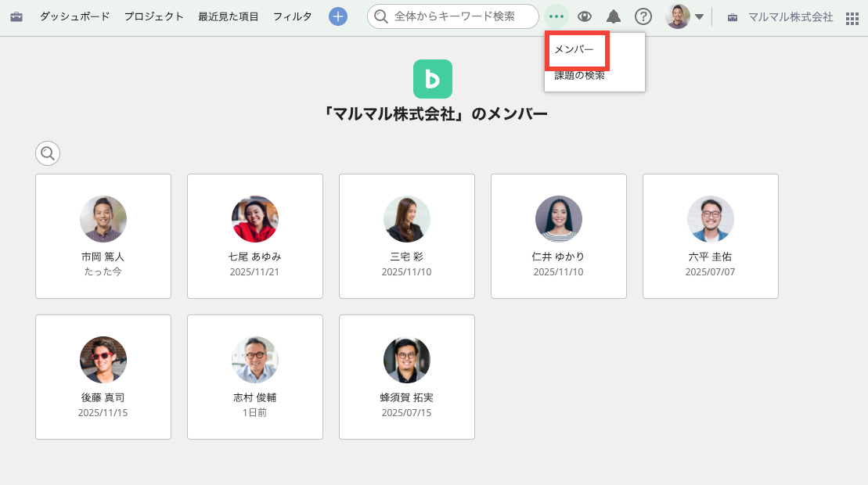Open 最近見た項目 in navigation bar
The width and height of the screenshot is (868, 485).
(228, 16)
